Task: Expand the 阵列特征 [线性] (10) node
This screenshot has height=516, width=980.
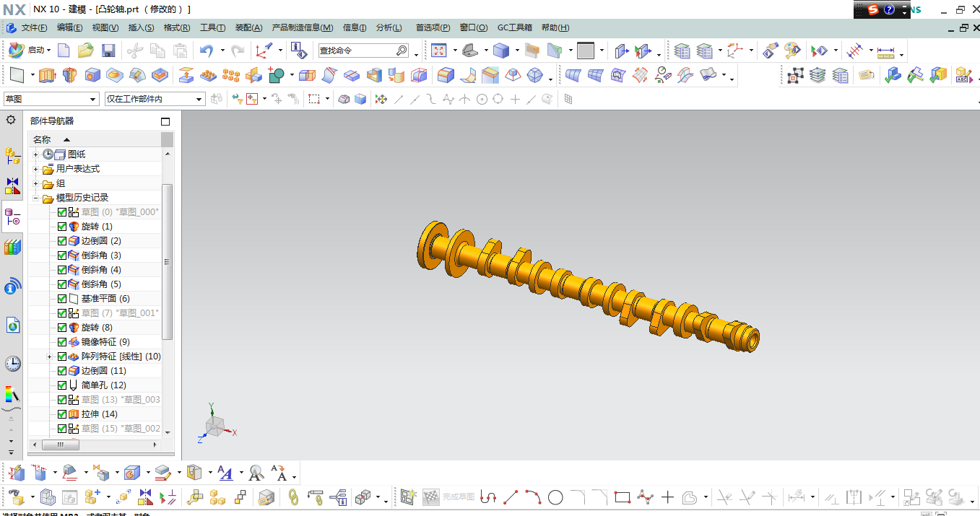Action: pos(50,357)
